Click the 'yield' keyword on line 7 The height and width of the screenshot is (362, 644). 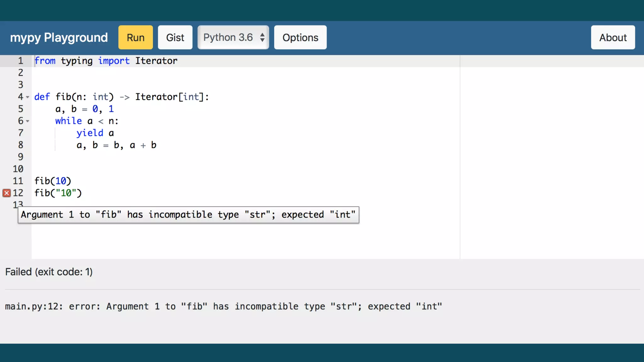[90, 133]
